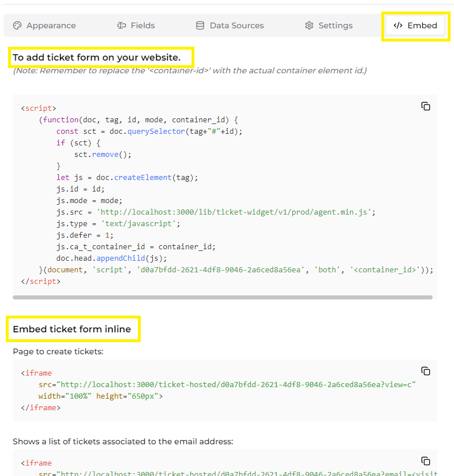Screen dimensions: 454x476
Task: Select the Settings tab
Action: tap(328, 25)
